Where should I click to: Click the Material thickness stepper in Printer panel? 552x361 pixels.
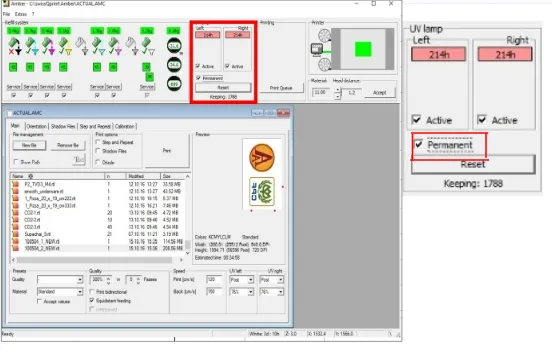[x=338, y=93]
